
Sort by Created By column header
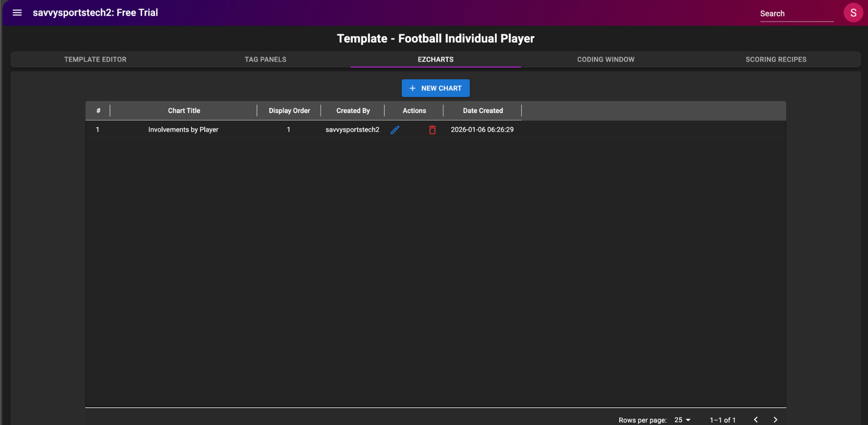click(353, 111)
